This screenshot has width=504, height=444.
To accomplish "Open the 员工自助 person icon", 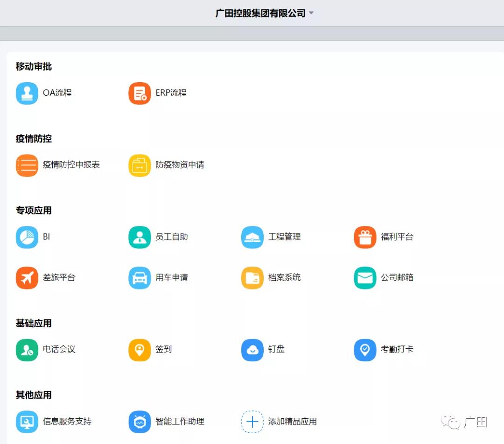I will tap(140, 237).
